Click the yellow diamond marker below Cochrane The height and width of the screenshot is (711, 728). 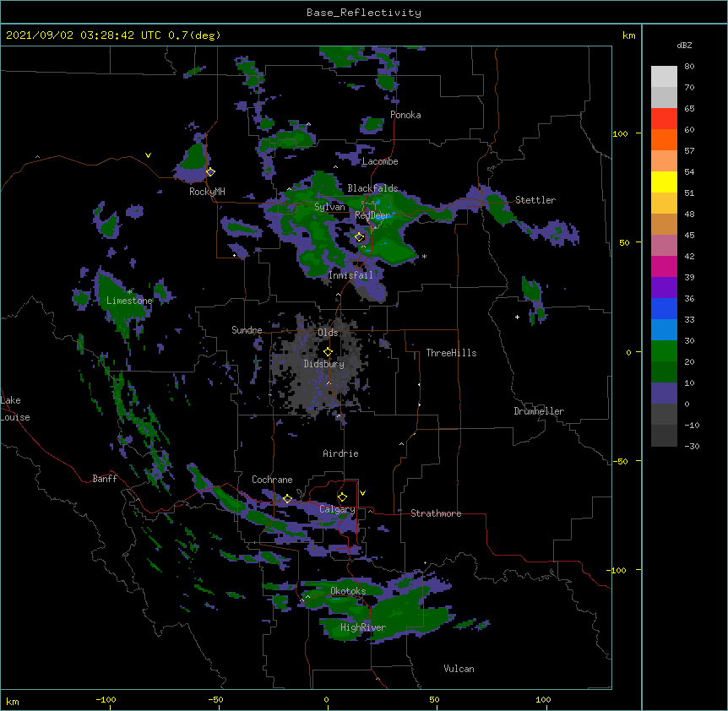(x=287, y=498)
